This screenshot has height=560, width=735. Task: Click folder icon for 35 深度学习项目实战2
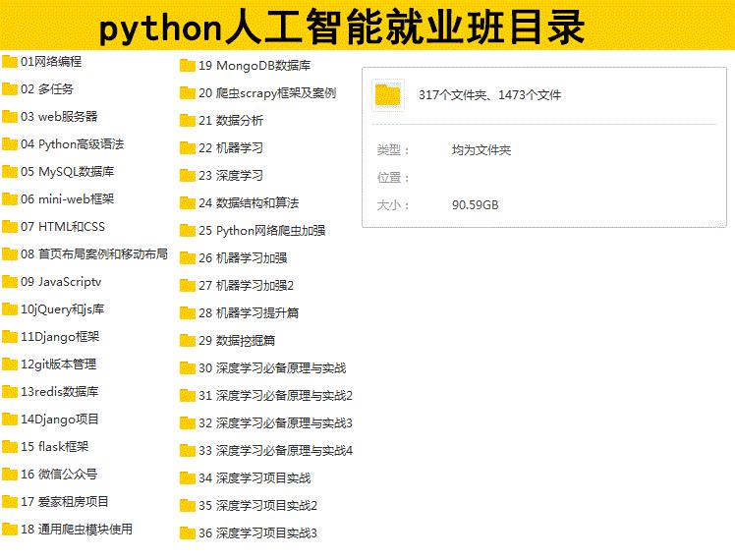(x=188, y=506)
